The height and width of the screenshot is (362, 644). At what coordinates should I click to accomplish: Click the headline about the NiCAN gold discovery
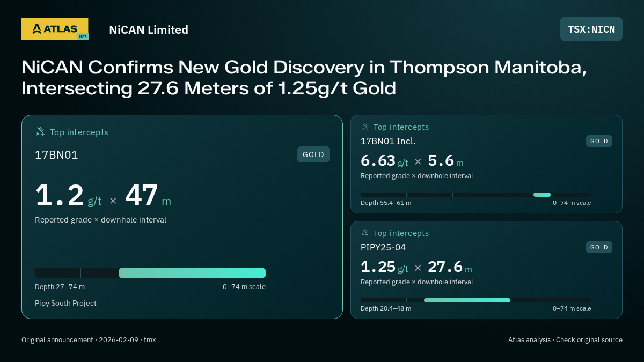(304, 77)
